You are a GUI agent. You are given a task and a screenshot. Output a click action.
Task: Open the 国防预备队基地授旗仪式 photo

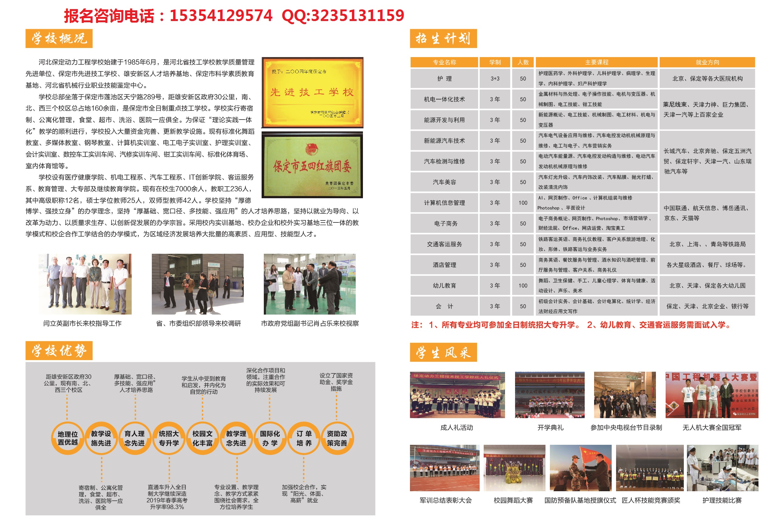pyautogui.click(x=580, y=468)
